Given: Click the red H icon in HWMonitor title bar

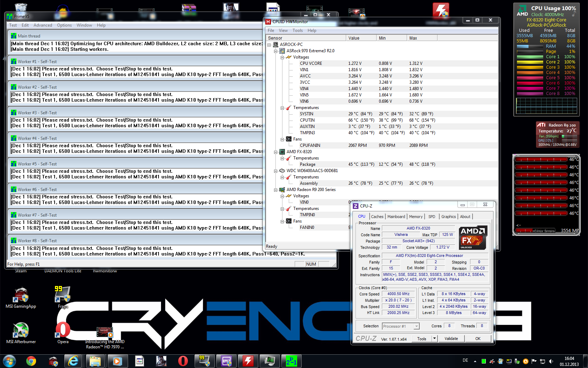Looking at the screenshot, I should click(x=268, y=22).
